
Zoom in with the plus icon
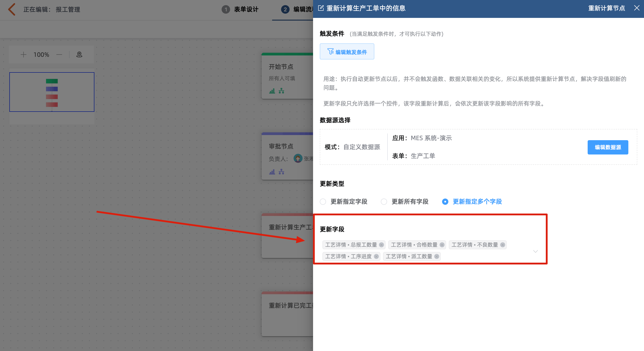[x=23, y=55]
